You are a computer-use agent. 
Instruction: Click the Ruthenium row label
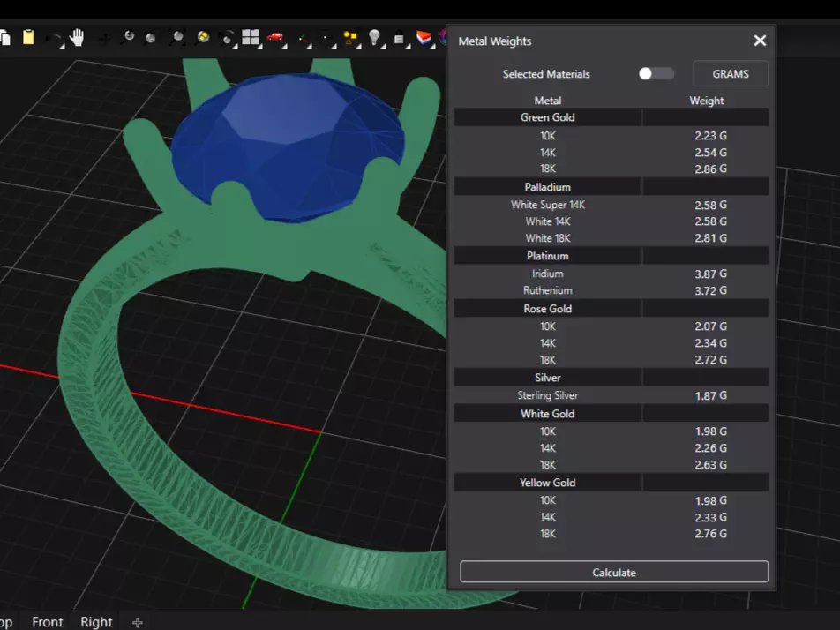coord(547,290)
